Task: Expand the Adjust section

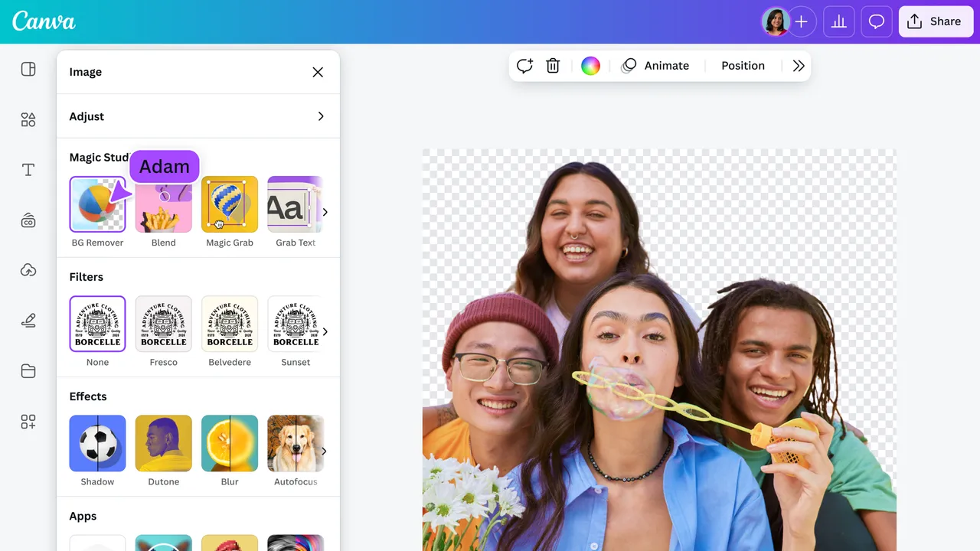Action: [198, 116]
